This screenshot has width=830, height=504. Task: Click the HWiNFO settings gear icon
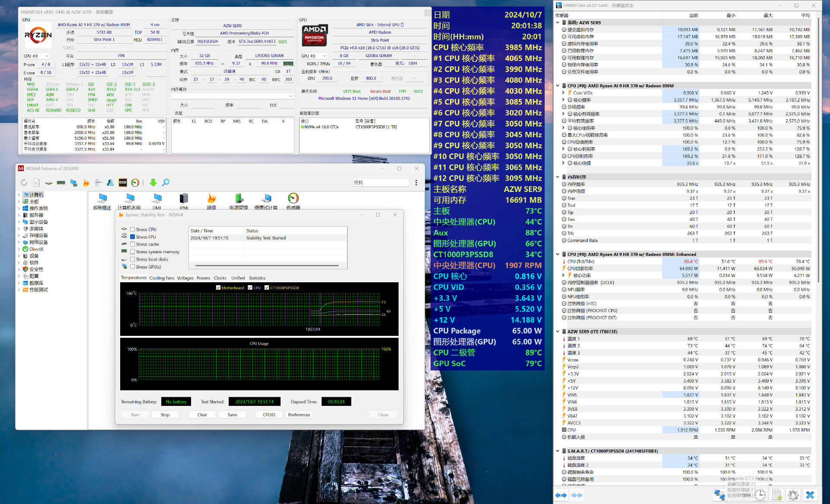793,495
